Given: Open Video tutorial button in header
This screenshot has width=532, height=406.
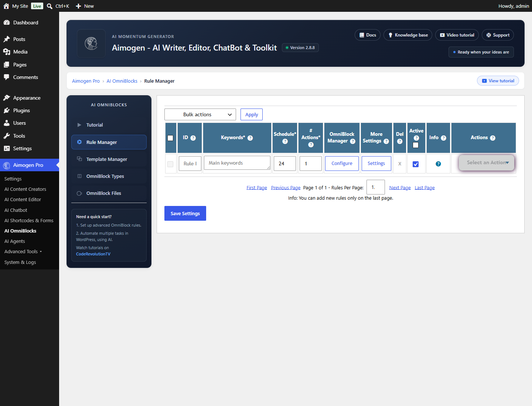Looking at the screenshot, I should (x=457, y=35).
